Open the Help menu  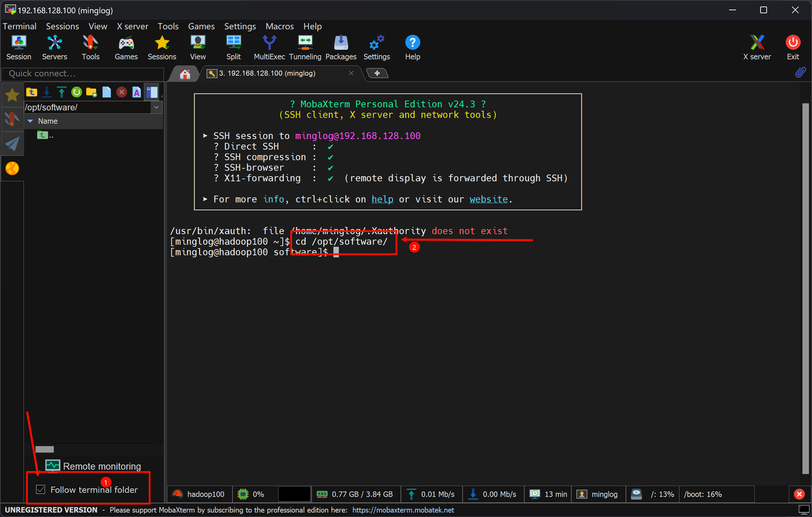(313, 26)
